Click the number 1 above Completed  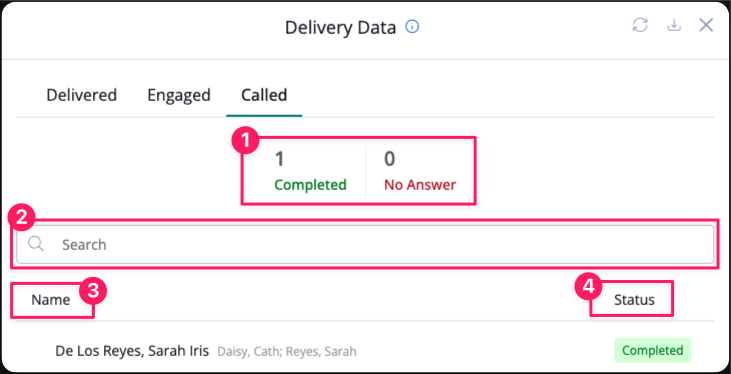pyautogui.click(x=279, y=159)
